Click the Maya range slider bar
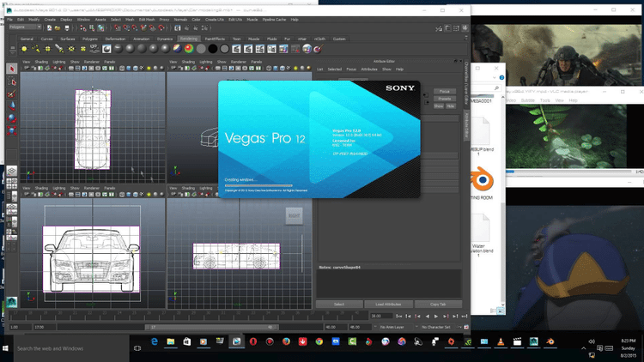Viewport: 644px width, 362px height. (x=211, y=327)
